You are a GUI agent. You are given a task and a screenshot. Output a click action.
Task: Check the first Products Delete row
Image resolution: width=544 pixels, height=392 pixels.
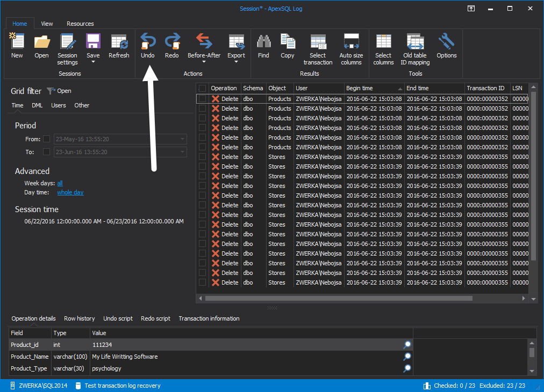pos(202,99)
